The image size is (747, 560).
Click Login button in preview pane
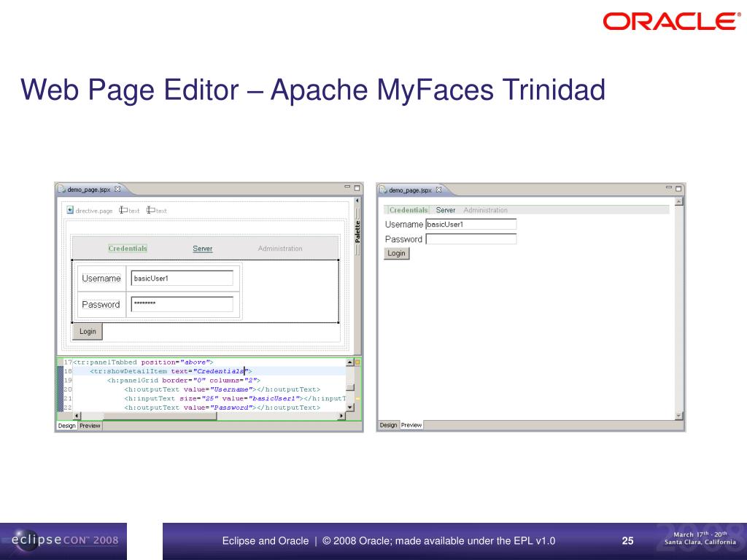tap(396, 253)
